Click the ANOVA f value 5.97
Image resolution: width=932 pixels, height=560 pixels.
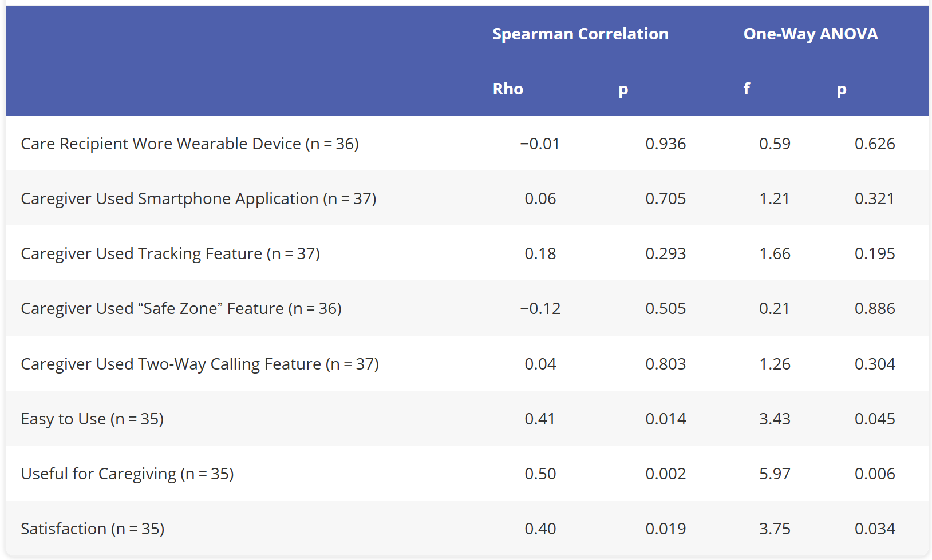(x=775, y=474)
